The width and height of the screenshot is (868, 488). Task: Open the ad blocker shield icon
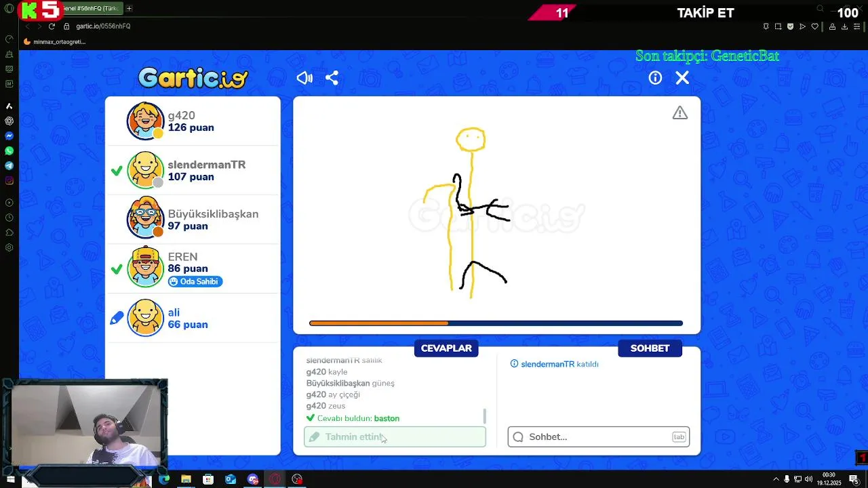coord(790,26)
